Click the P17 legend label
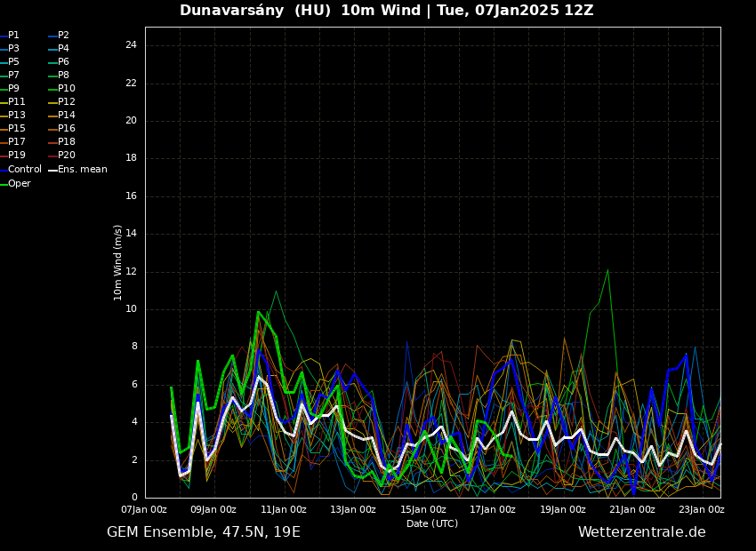756x551 pixels. [x=16, y=142]
